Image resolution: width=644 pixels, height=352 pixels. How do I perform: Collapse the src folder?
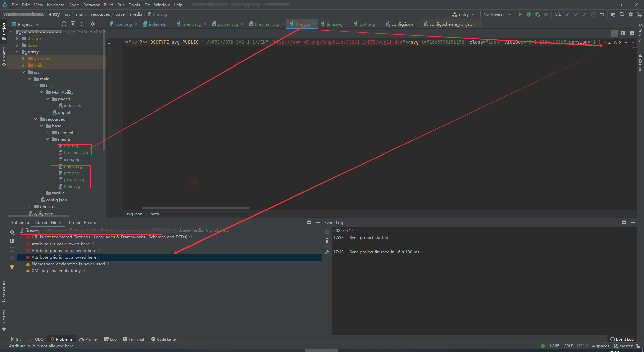tap(23, 72)
